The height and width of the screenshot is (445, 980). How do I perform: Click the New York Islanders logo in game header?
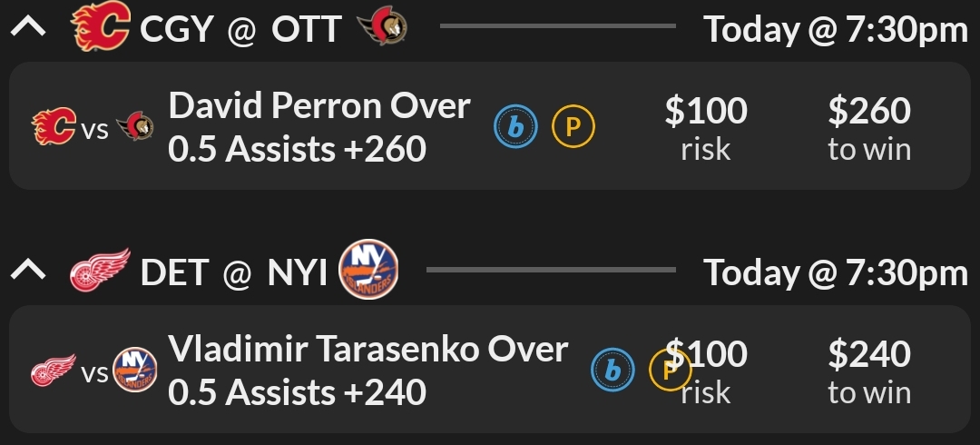pos(368,271)
